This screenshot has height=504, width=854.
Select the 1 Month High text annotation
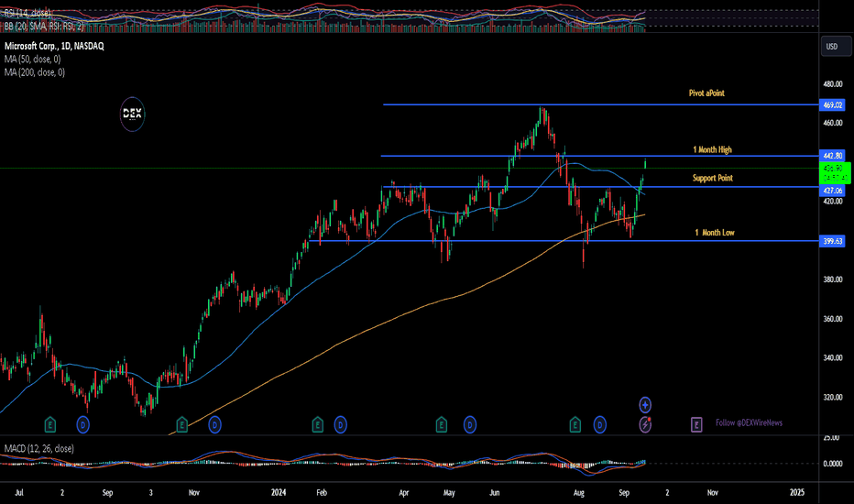coord(712,149)
